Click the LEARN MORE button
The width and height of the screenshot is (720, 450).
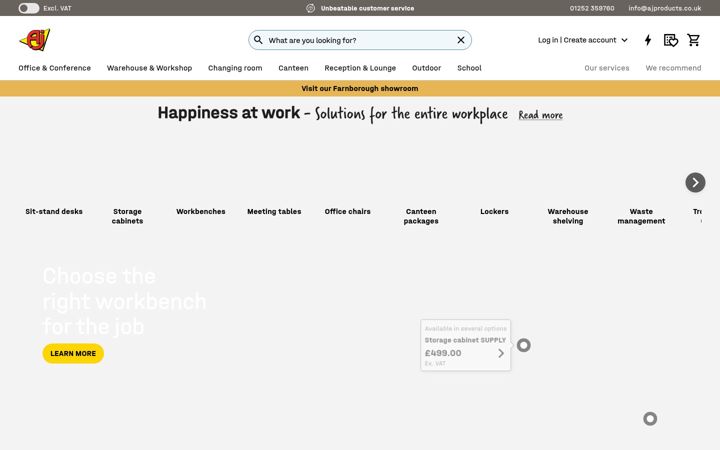73,354
